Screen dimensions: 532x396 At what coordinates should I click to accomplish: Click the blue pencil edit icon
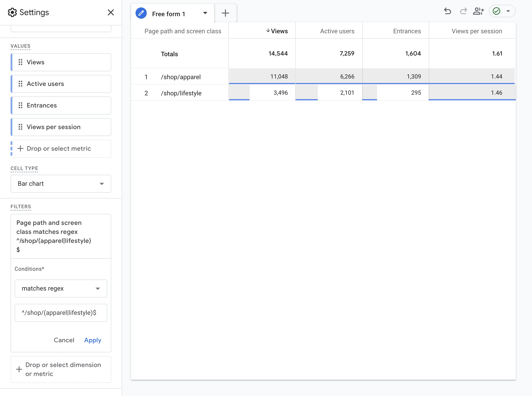click(141, 13)
